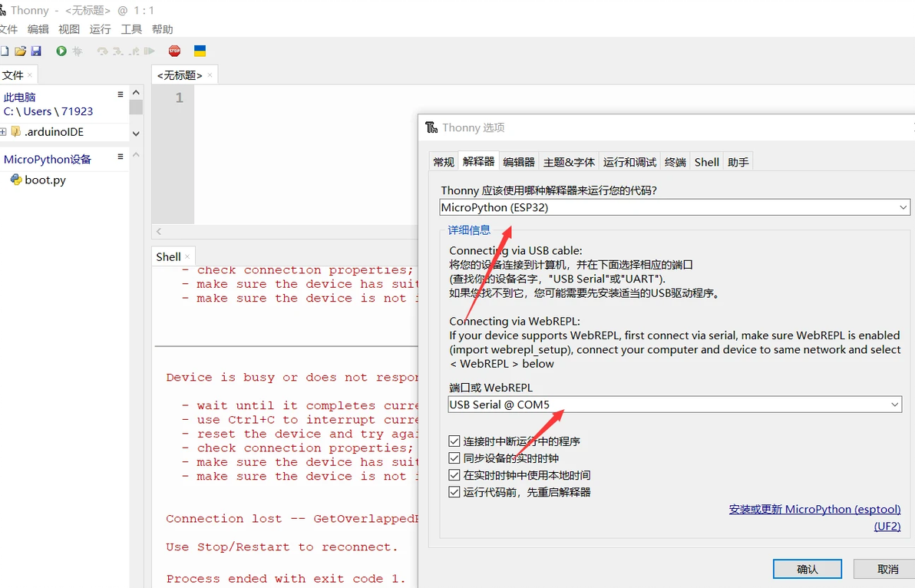Click 'Process ended with exit code 1.' text
The height and width of the screenshot is (588, 915).
[x=286, y=579]
